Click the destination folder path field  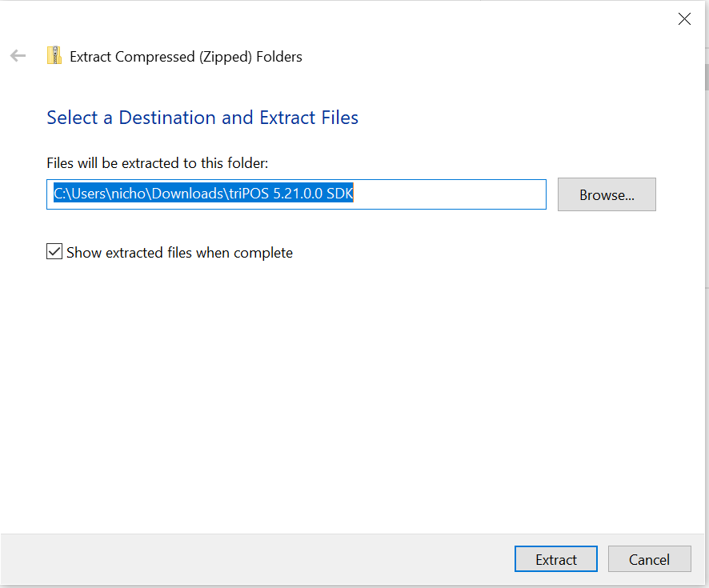click(x=296, y=194)
